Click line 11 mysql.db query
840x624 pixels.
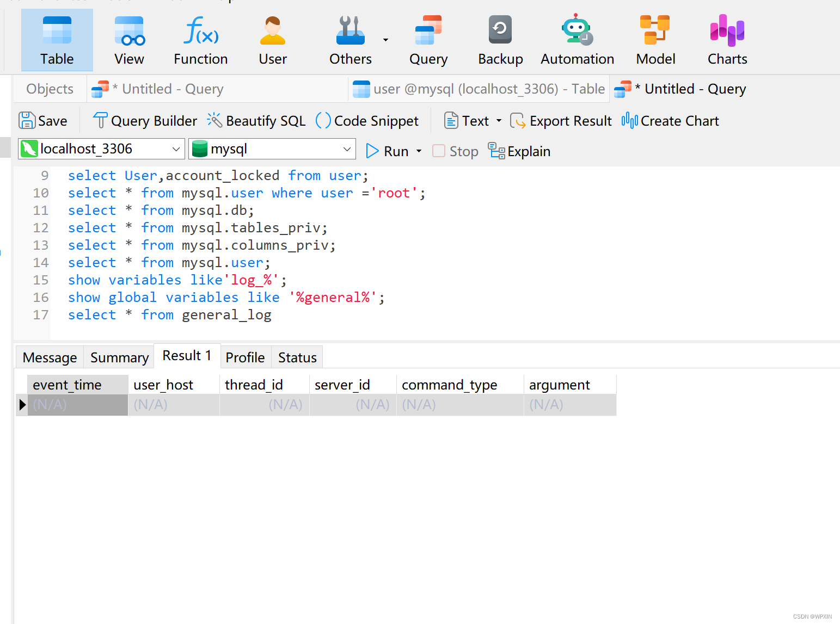(x=161, y=211)
